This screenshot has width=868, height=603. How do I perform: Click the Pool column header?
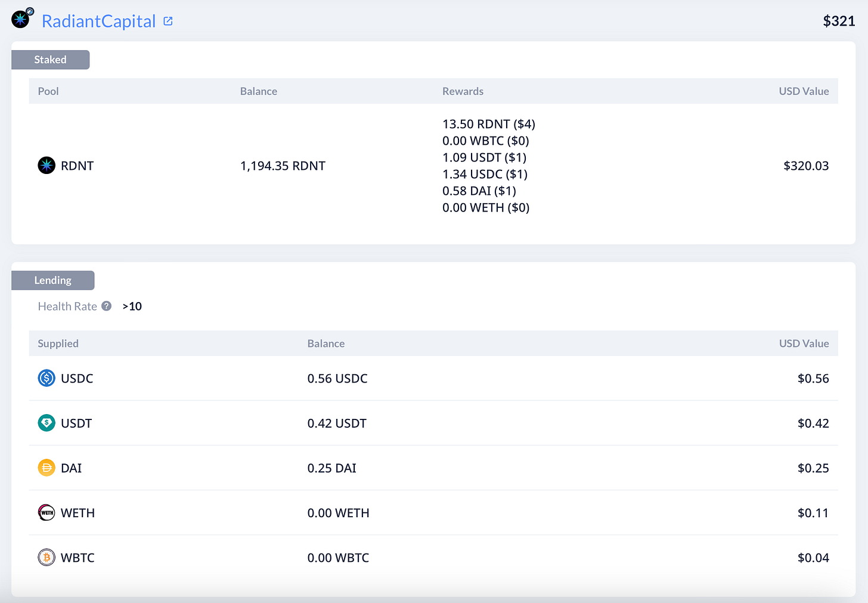click(x=48, y=91)
